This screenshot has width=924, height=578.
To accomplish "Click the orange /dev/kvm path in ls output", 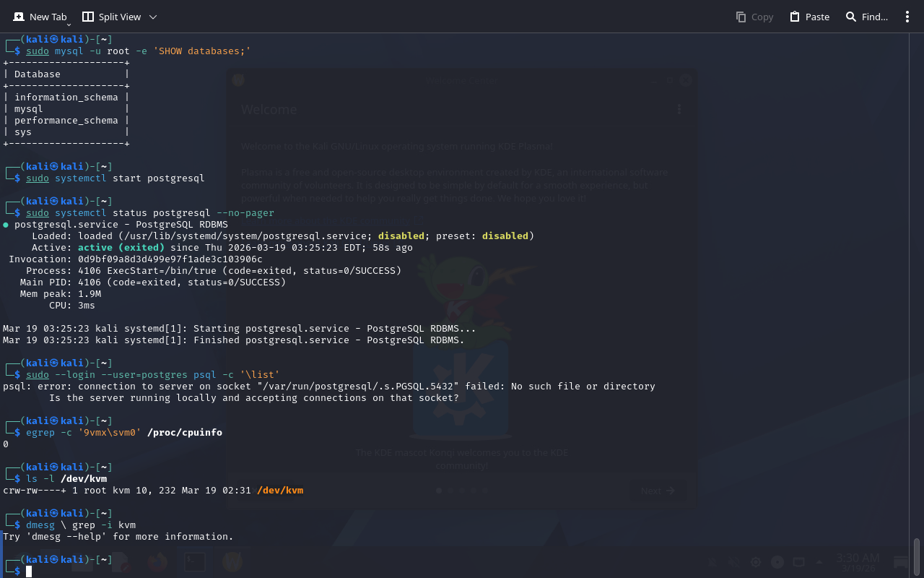I will (x=280, y=491).
